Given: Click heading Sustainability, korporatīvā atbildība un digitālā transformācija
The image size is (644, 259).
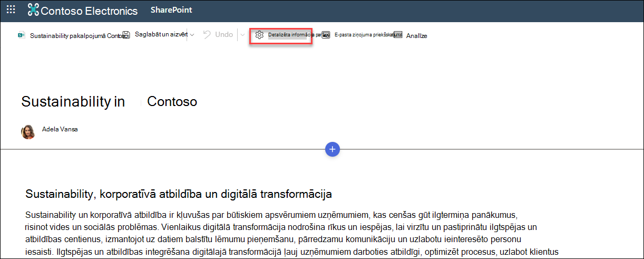Looking at the screenshot, I should [x=179, y=194].
